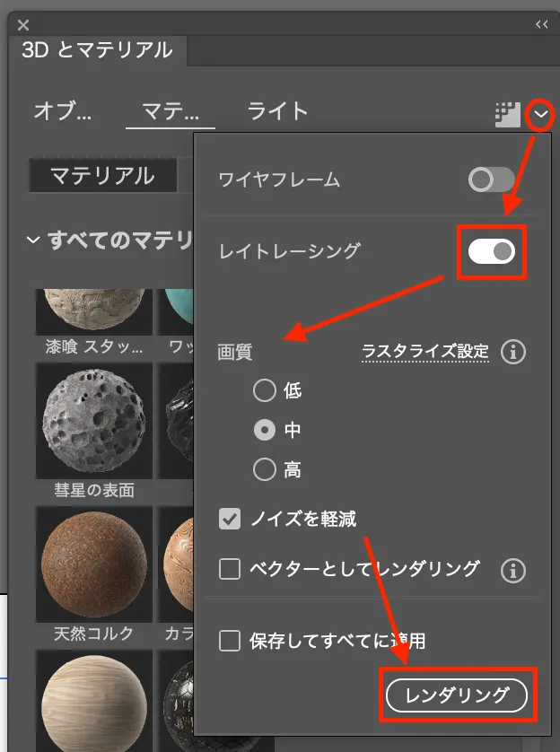The image size is (560, 752).
Task: Select the light wood material sphere below 天然コルク
Action: point(94,701)
